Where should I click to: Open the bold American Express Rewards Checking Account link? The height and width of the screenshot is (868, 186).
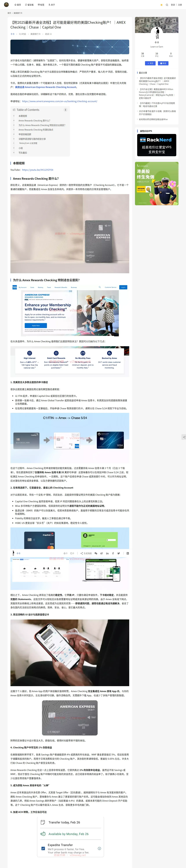pyautogui.click(x=46, y=87)
